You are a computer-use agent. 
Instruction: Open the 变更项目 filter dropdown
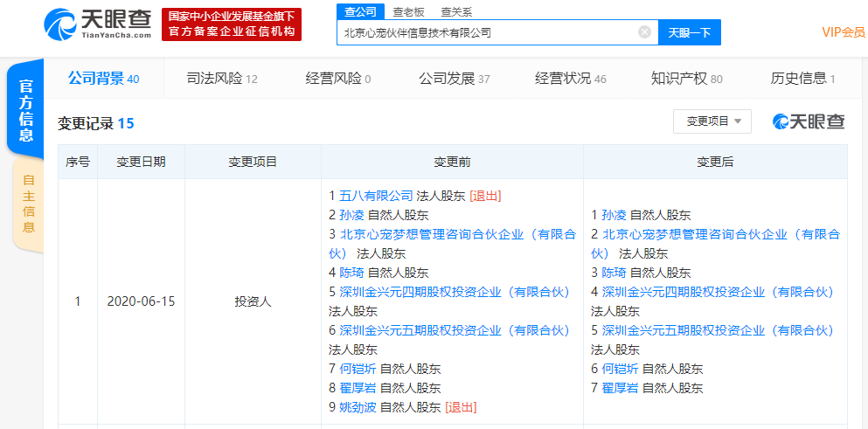coord(712,121)
